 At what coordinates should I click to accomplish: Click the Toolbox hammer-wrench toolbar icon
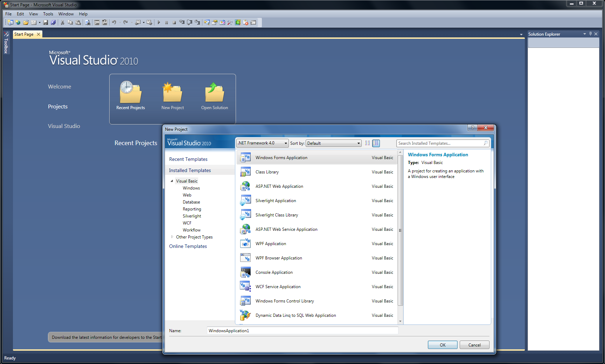[x=230, y=22]
